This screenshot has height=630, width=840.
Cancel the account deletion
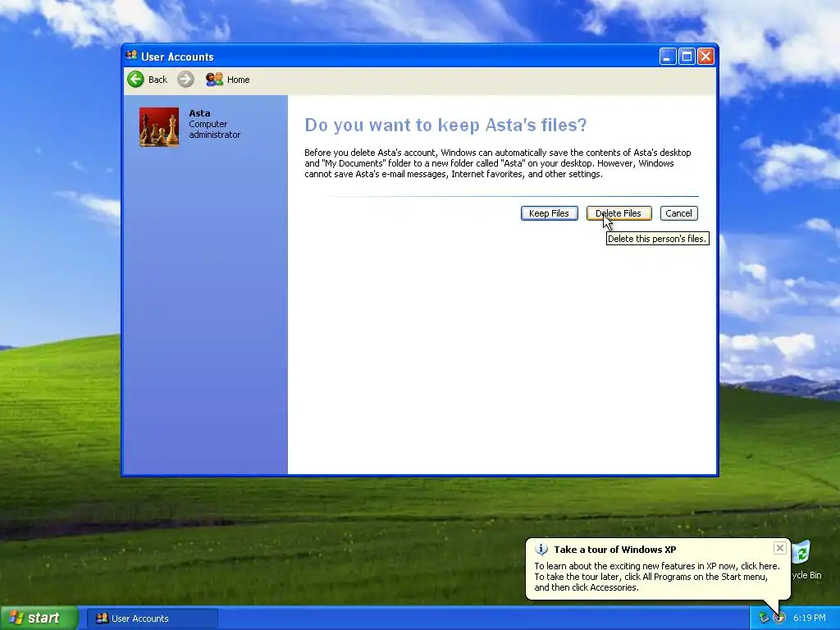tap(678, 213)
